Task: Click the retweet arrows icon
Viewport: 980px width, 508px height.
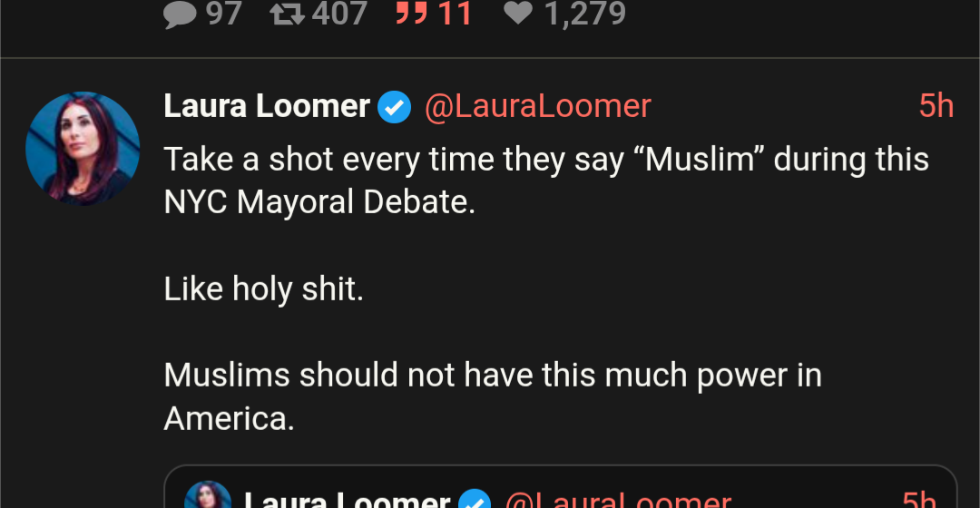Action: 288,13
